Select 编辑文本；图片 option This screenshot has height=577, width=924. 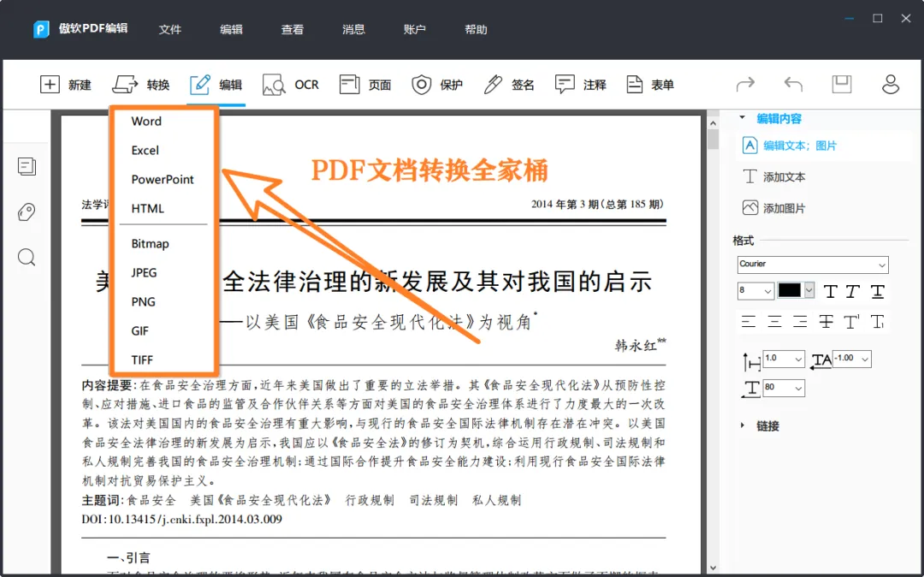pyautogui.click(x=790, y=146)
